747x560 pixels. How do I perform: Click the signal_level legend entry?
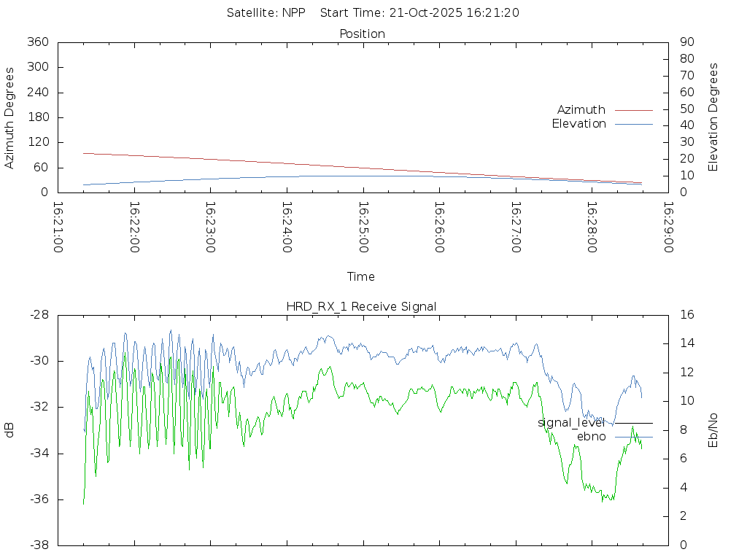[571, 422]
